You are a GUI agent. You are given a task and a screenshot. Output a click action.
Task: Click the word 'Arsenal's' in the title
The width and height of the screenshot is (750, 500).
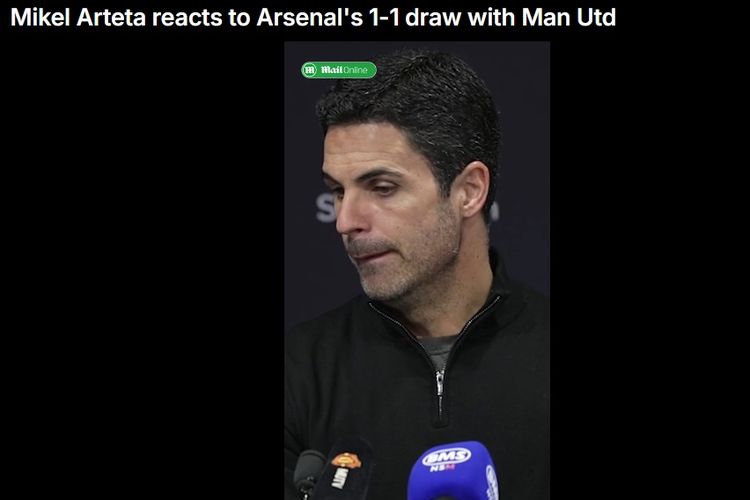click(x=309, y=17)
